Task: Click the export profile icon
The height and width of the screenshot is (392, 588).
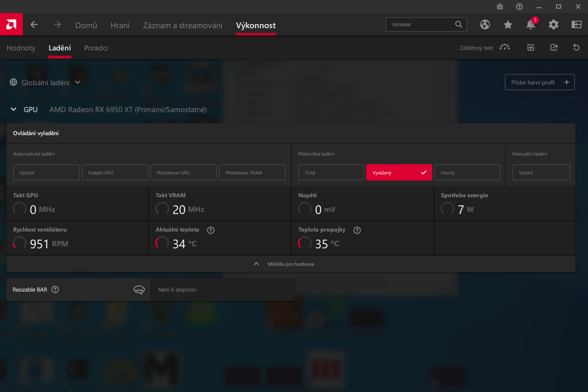Action: coord(554,47)
